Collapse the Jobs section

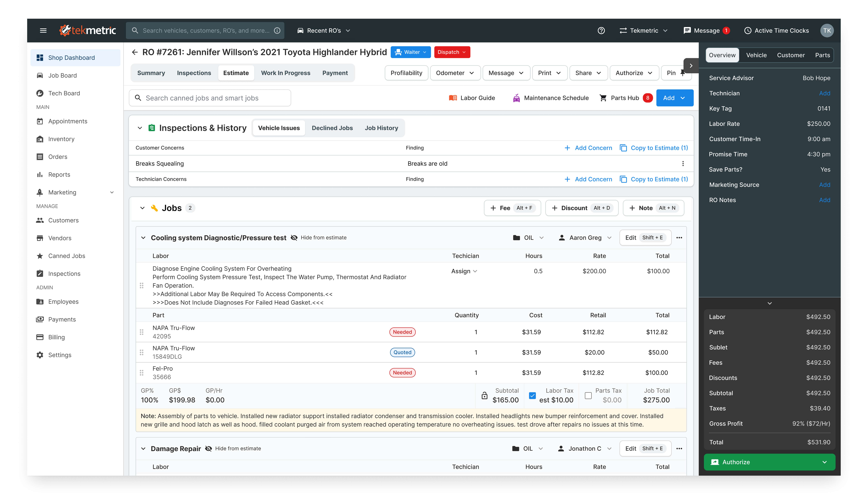pyautogui.click(x=142, y=208)
